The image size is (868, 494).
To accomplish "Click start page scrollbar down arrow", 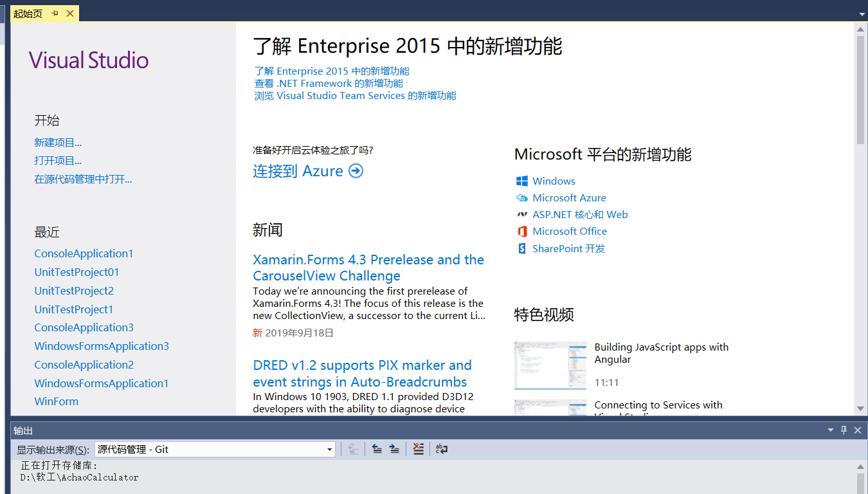I will (861, 408).
